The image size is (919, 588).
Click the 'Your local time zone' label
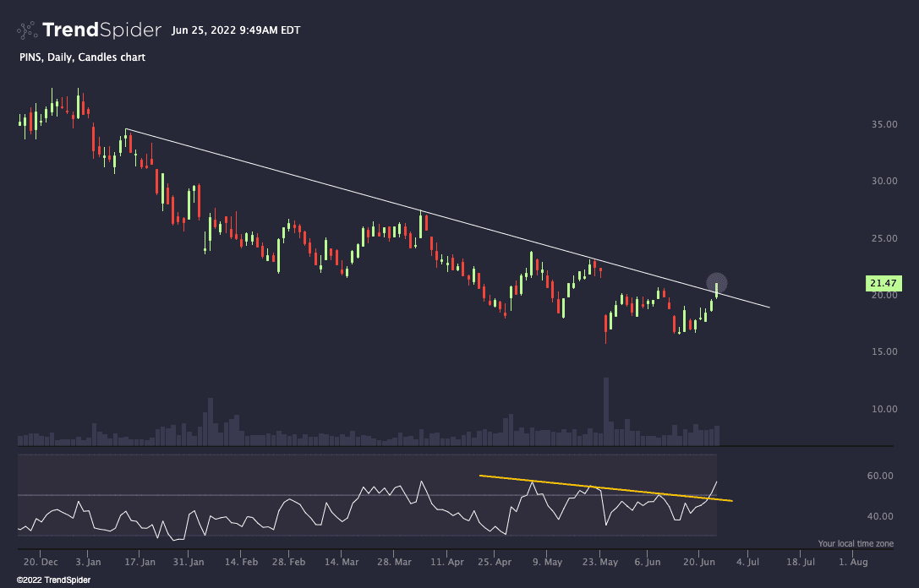pos(856,543)
